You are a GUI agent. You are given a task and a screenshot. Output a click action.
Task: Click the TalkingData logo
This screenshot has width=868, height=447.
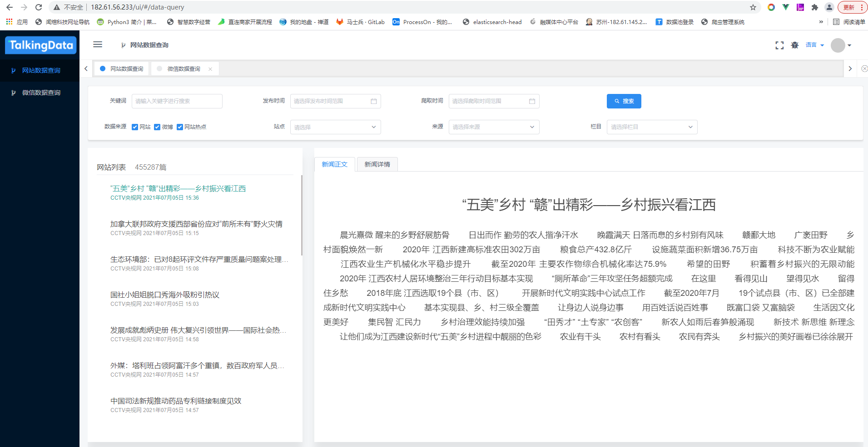pos(40,45)
